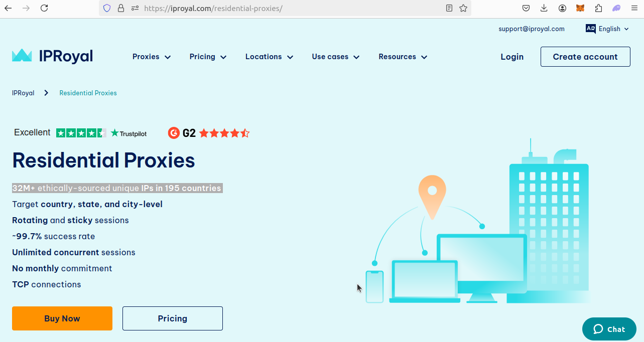Click the purple extension icon in toolbar
The height and width of the screenshot is (342, 644).
pos(616,8)
